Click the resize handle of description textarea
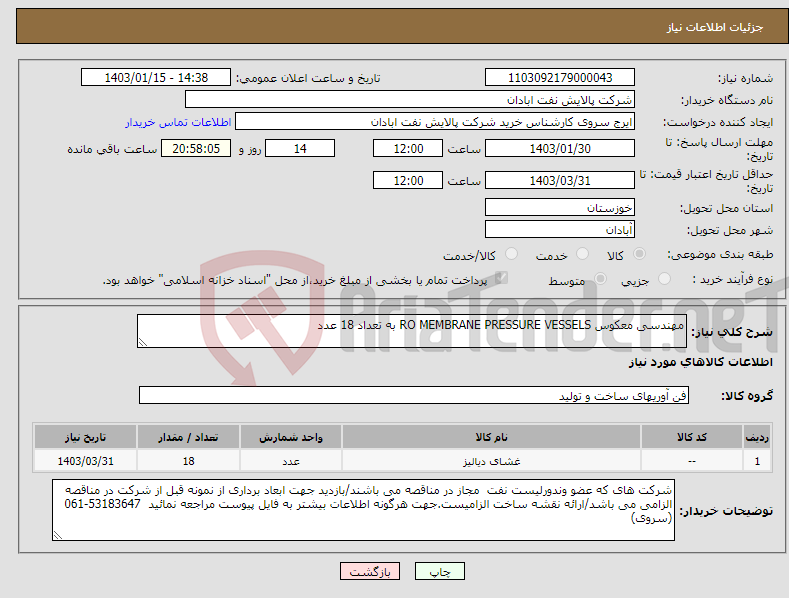 [142, 342]
